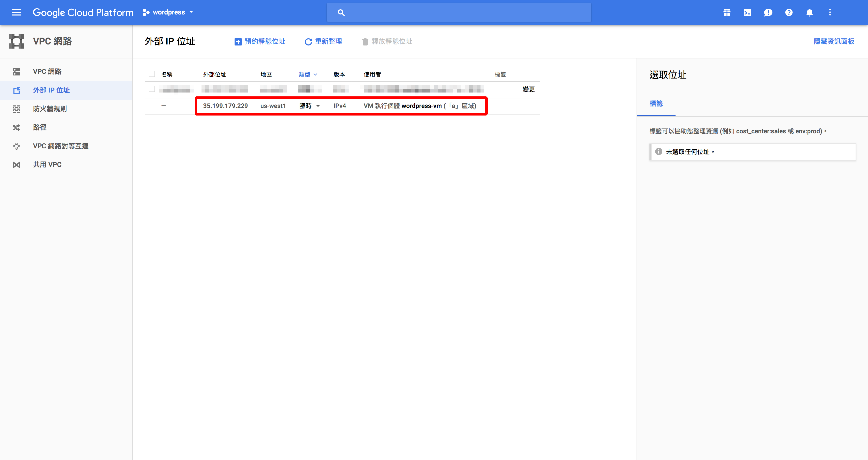Click 隱藏資訊面板 link
Viewport: 868px width, 460px height.
coord(834,41)
